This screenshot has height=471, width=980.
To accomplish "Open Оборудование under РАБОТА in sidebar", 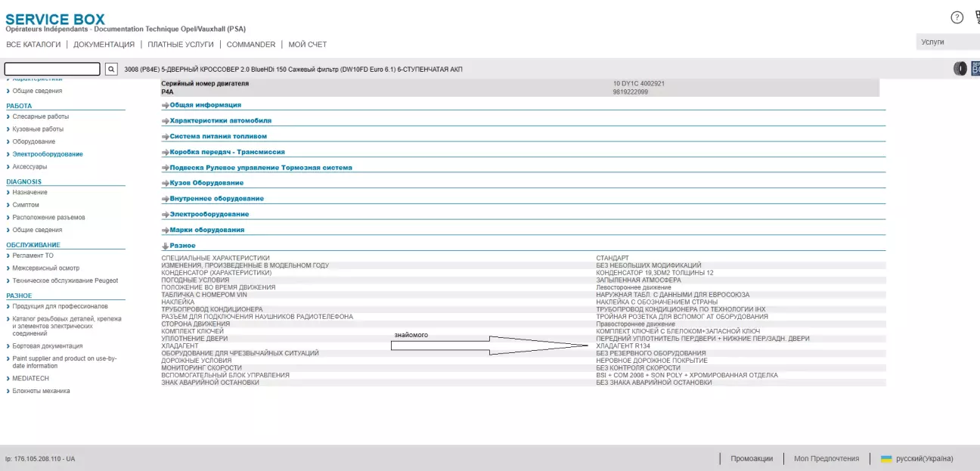I will pos(33,141).
